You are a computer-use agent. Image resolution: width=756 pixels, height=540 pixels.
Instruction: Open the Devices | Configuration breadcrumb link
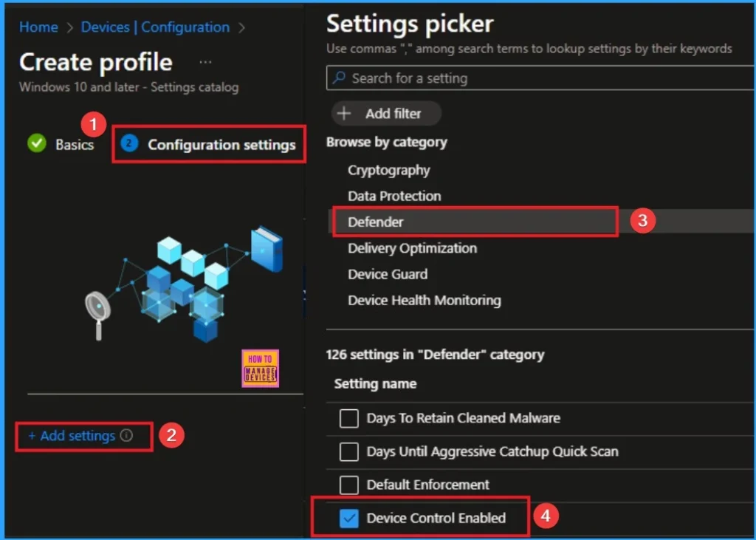pyautogui.click(x=155, y=27)
